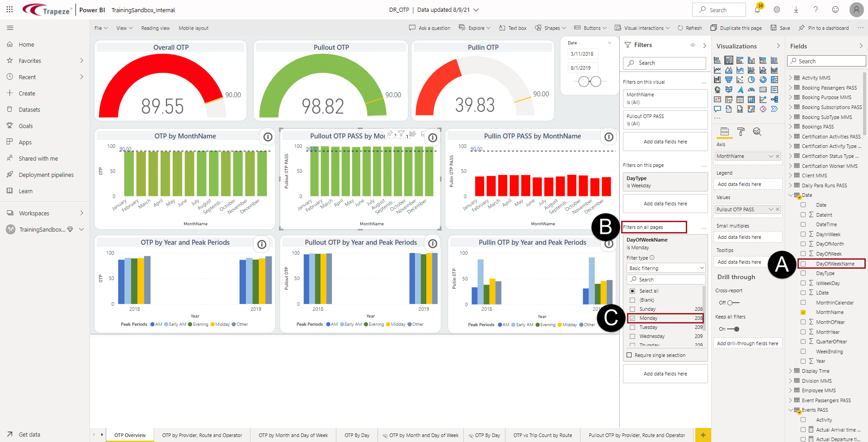Open the app launcher grid icon

click(9, 10)
